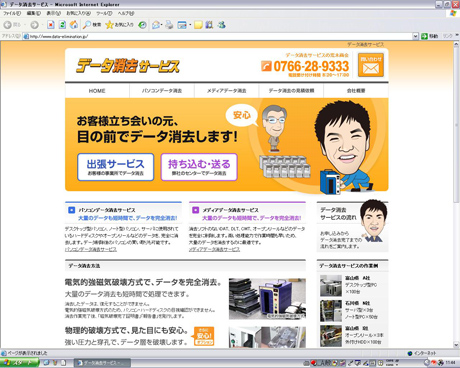The height and width of the screenshot is (368, 460).
Task: Open オープンリール case thumbnail
Action: pos(331,336)
